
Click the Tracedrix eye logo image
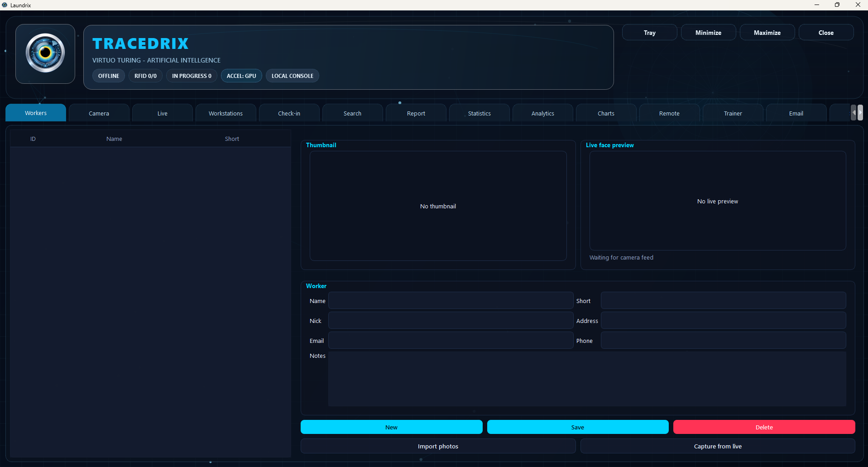pyautogui.click(x=45, y=53)
